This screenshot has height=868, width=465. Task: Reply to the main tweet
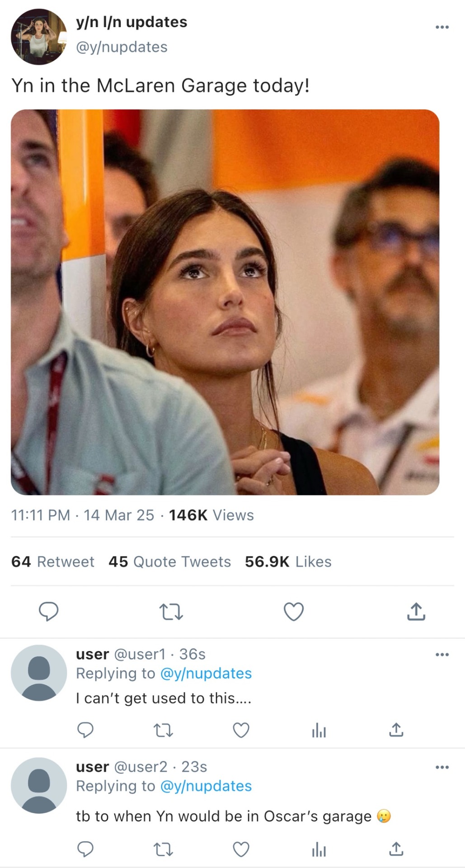coord(48,611)
